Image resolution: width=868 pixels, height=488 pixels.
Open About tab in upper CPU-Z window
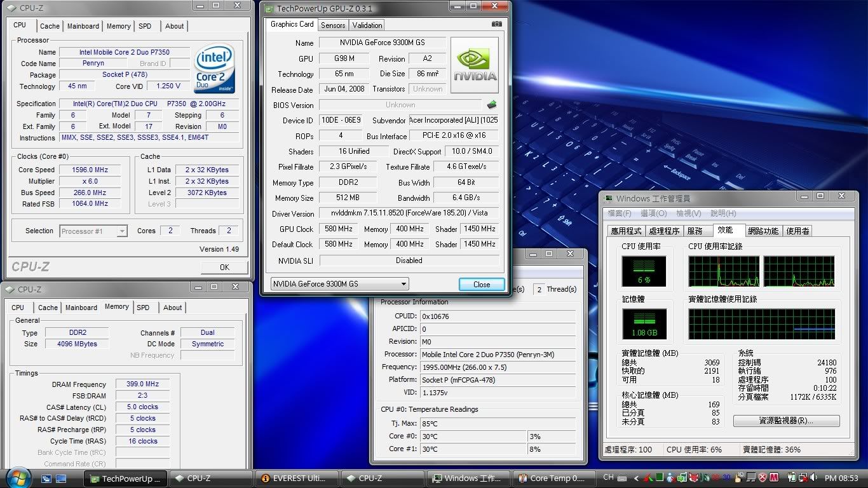click(174, 26)
